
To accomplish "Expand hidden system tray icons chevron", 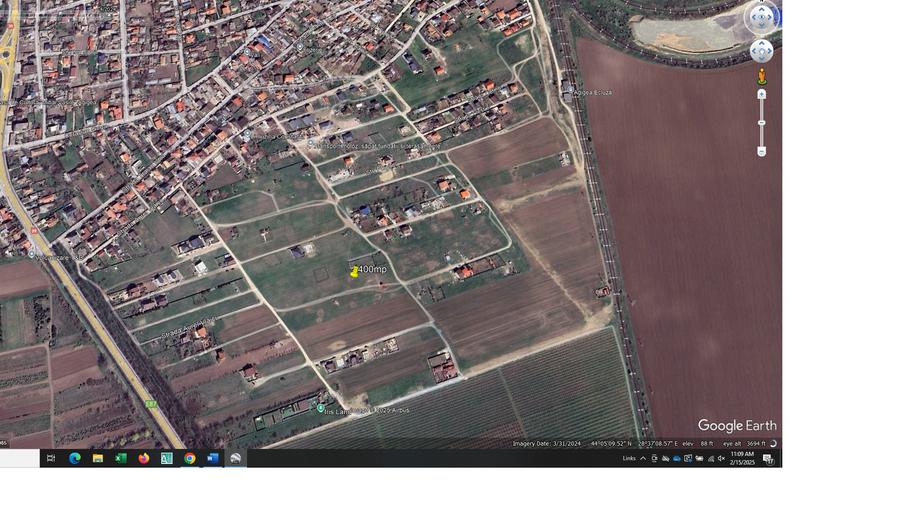I will point(643,458).
